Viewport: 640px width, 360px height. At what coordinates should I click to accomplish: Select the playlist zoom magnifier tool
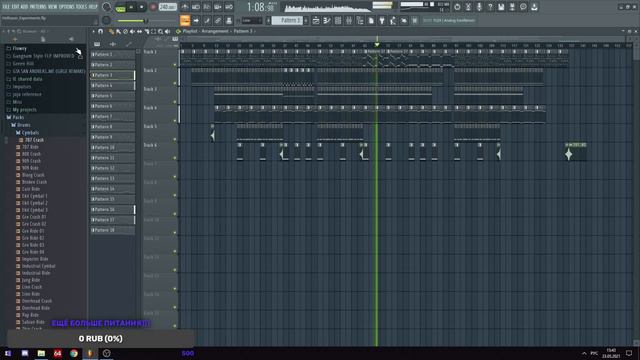click(160, 31)
